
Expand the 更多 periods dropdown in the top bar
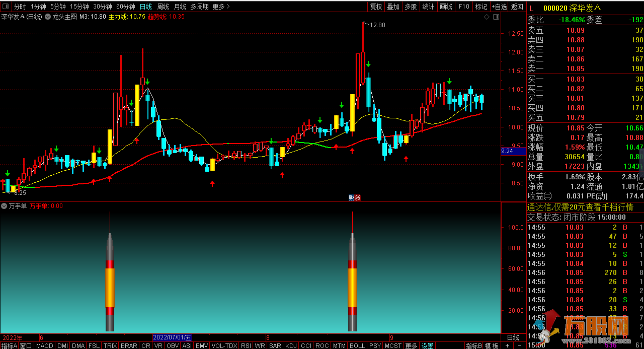[x=221, y=7]
